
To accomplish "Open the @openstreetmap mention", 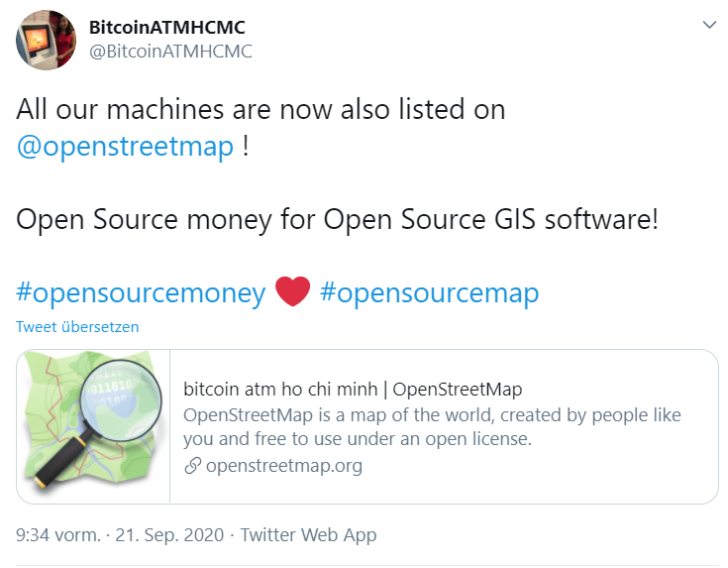I will 125,147.
